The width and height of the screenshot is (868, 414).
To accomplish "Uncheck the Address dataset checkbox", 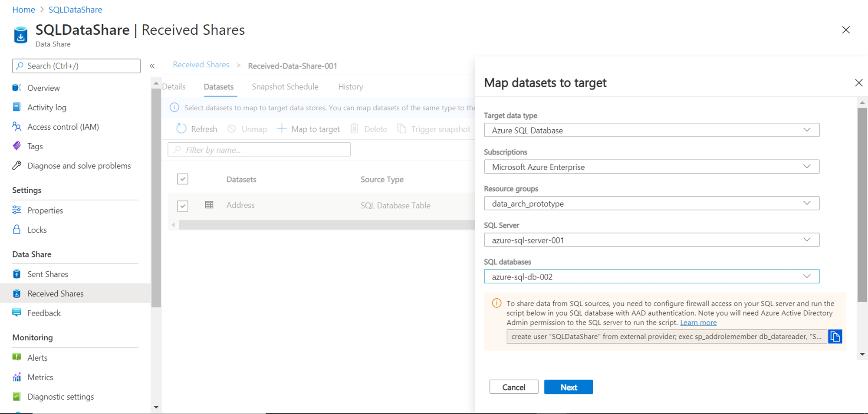I will pyautogui.click(x=183, y=206).
